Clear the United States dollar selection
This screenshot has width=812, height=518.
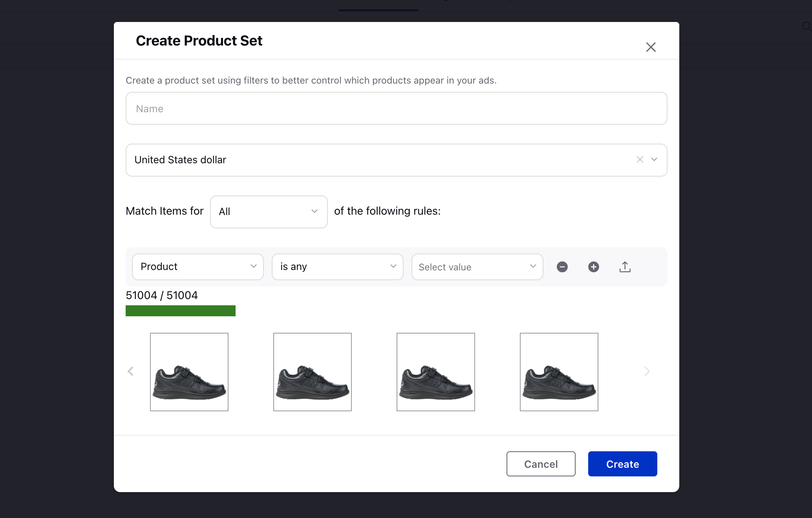(x=640, y=159)
